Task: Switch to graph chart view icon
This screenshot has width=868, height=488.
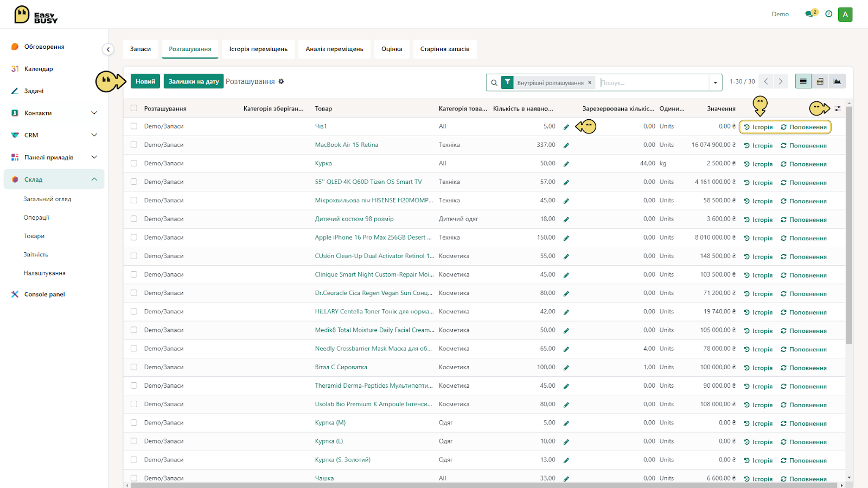Action: 837,81
